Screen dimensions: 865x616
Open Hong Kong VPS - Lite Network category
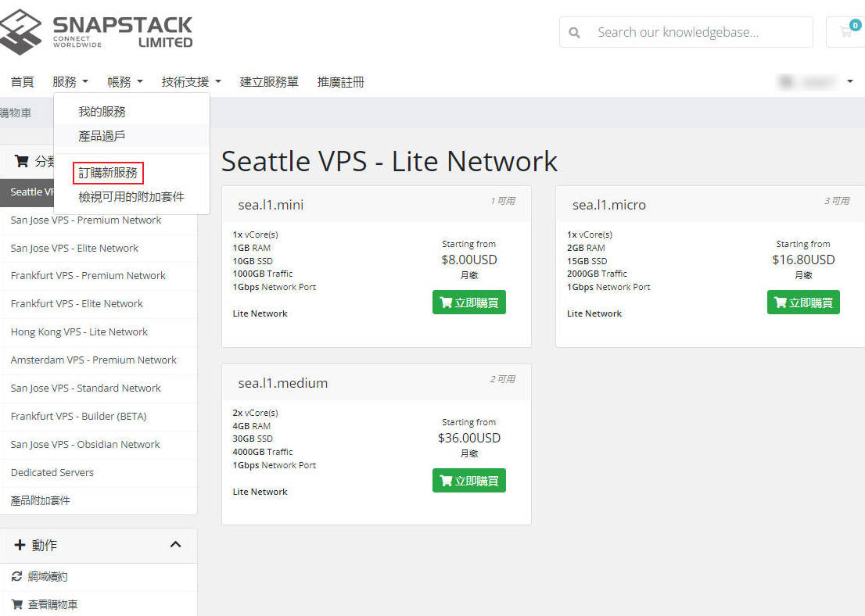click(79, 331)
